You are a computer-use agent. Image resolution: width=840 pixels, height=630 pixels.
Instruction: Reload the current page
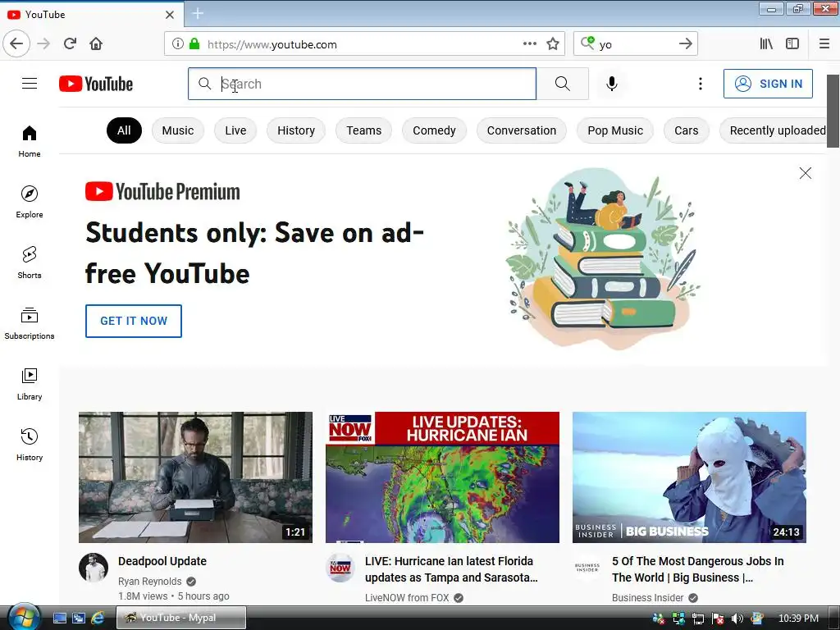[x=70, y=44]
